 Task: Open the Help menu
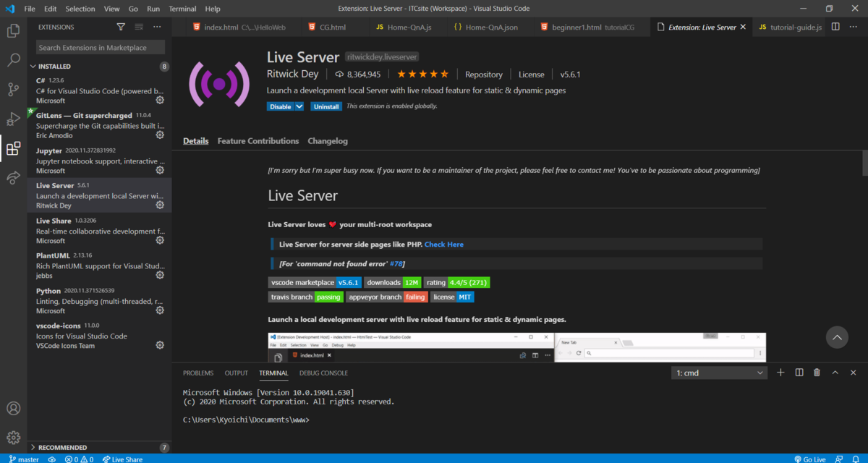click(x=213, y=9)
